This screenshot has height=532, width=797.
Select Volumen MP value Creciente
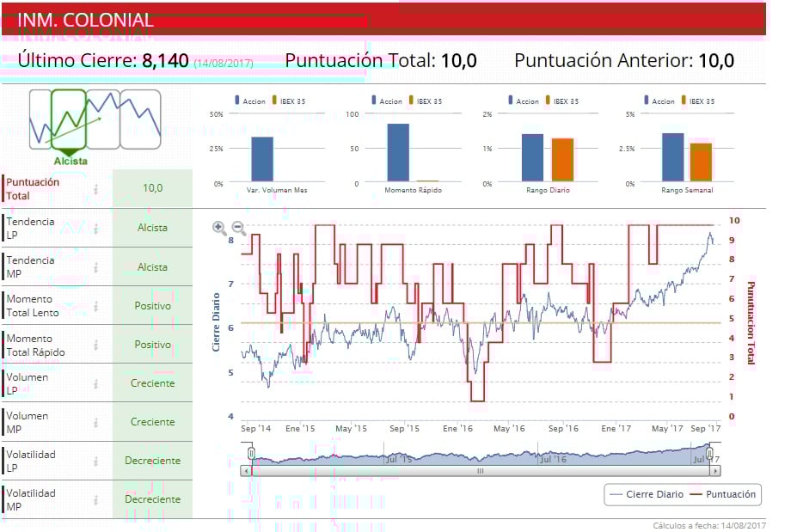(x=152, y=422)
